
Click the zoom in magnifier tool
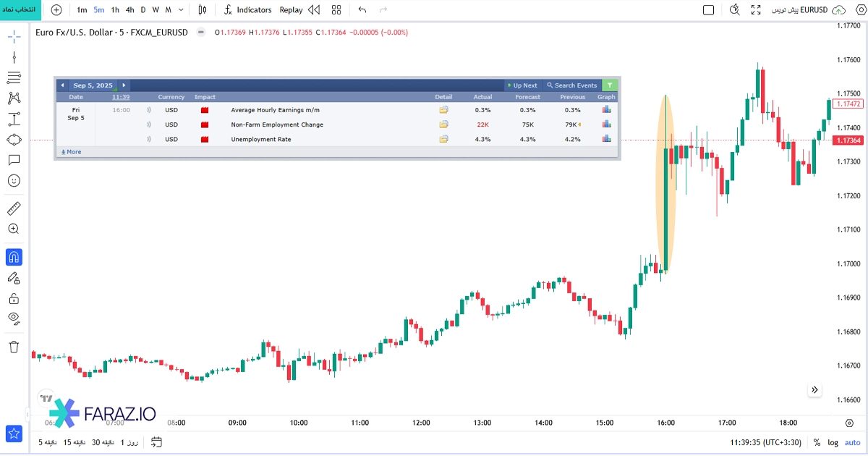(14, 229)
